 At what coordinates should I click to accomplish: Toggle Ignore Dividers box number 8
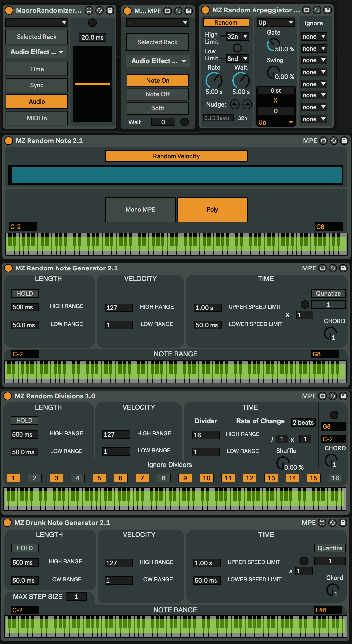pyautogui.click(x=164, y=478)
